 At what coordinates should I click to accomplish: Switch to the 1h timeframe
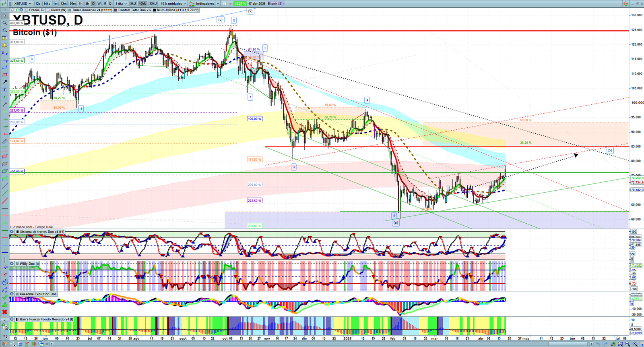click(x=80, y=4)
